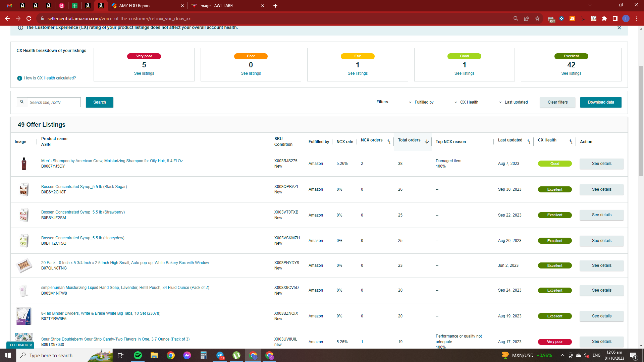The image size is (644, 362).
Task: See listings under Fair
Action: (358, 73)
